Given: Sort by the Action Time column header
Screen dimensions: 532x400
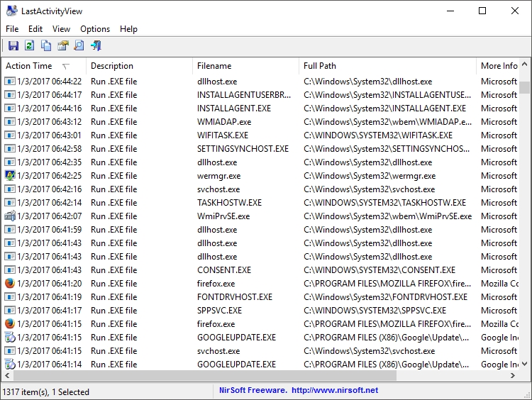Looking at the screenshot, I should (44, 66).
